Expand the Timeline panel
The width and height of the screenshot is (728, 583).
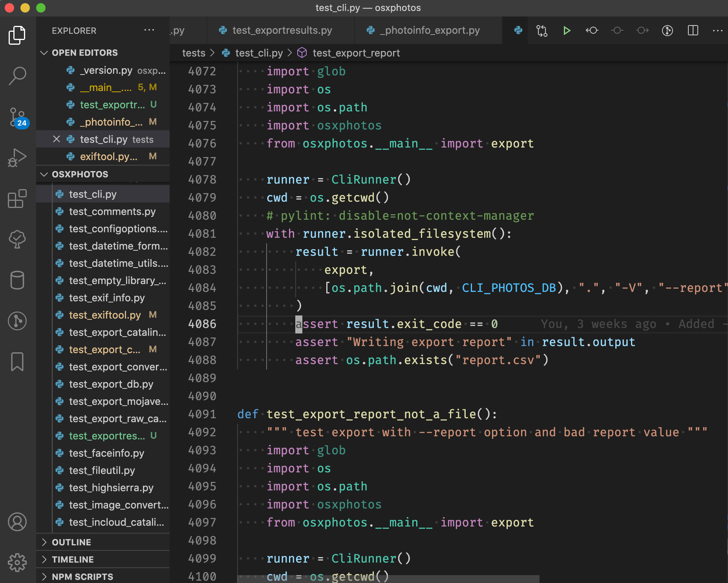click(73, 559)
